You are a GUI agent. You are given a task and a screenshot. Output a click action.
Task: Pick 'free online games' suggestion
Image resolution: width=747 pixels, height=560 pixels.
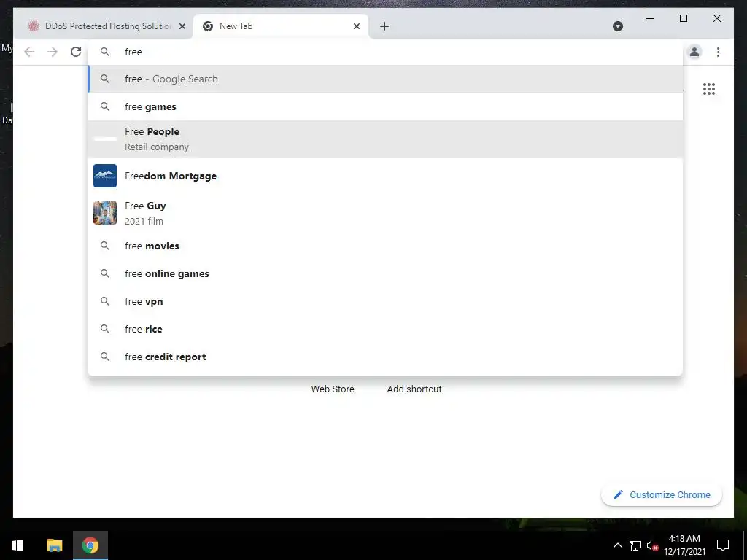[385, 274]
